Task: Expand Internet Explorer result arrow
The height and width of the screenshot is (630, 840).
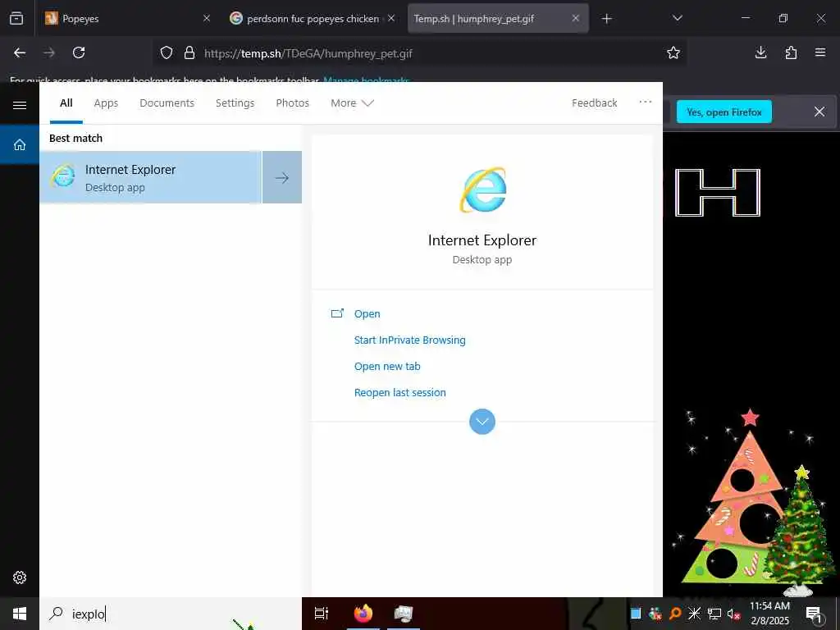Action: (x=282, y=177)
